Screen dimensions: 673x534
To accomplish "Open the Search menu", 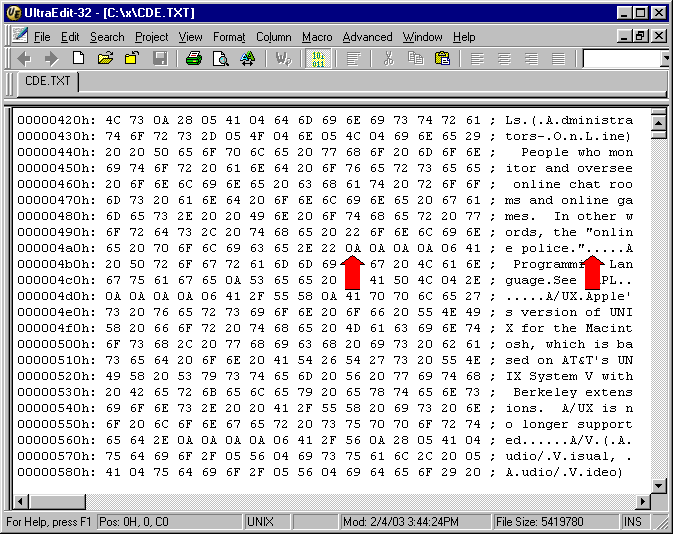I will coord(107,37).
